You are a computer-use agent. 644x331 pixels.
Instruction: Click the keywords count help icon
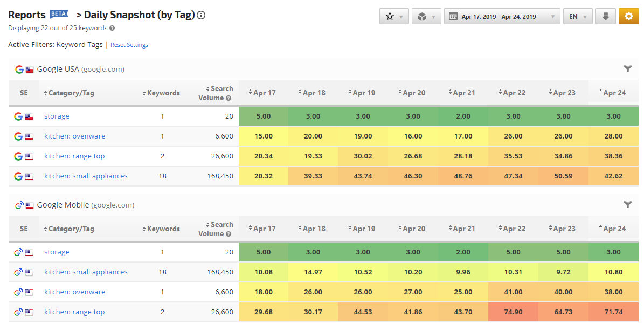tap(112, 28)
